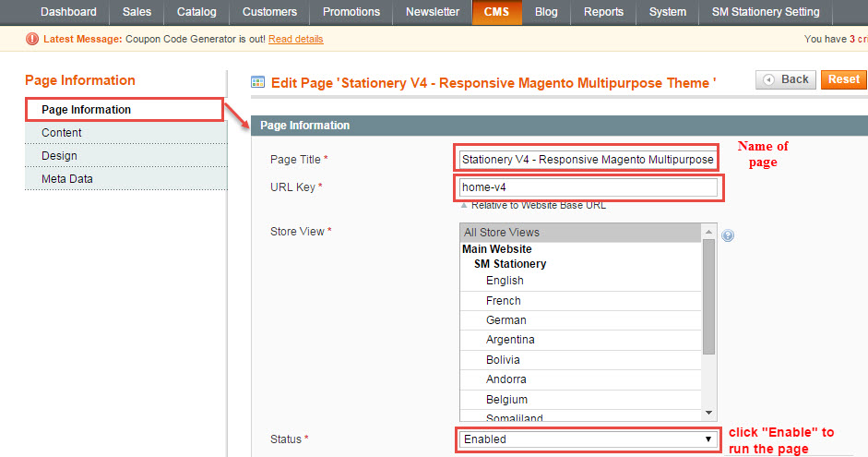Open the Catalog menu
The image size is (868, 457).
click(x=196, y=12)
